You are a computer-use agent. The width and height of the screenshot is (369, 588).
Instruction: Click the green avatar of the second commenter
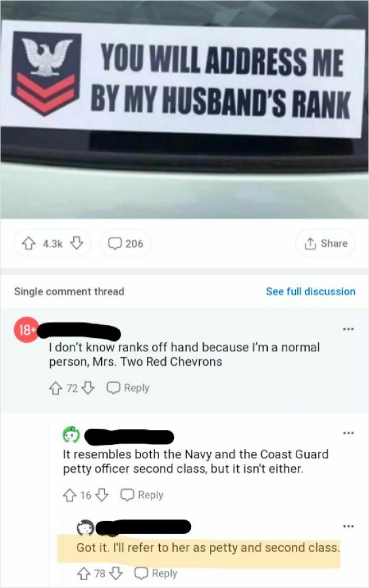click(x=71, y=435)
